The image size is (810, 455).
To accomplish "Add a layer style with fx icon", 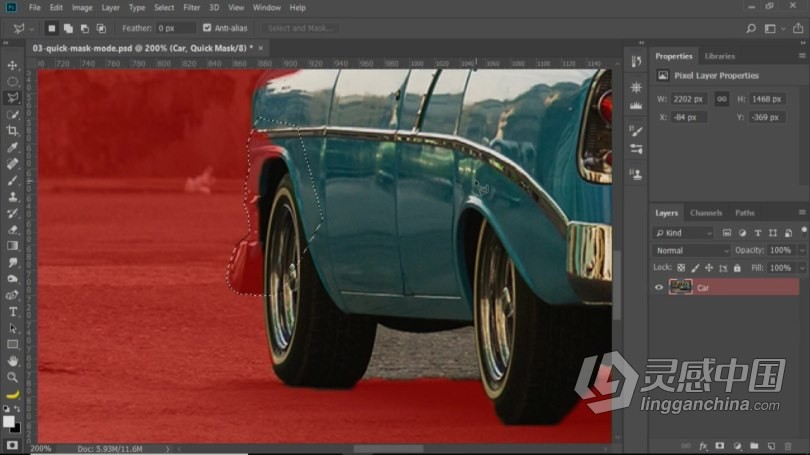I will 703,446.
